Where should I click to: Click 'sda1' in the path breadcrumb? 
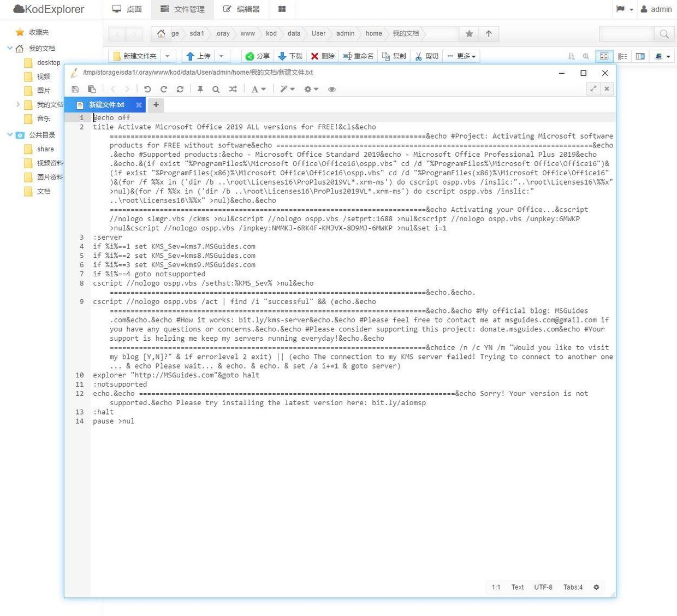[x=197, y=34]
